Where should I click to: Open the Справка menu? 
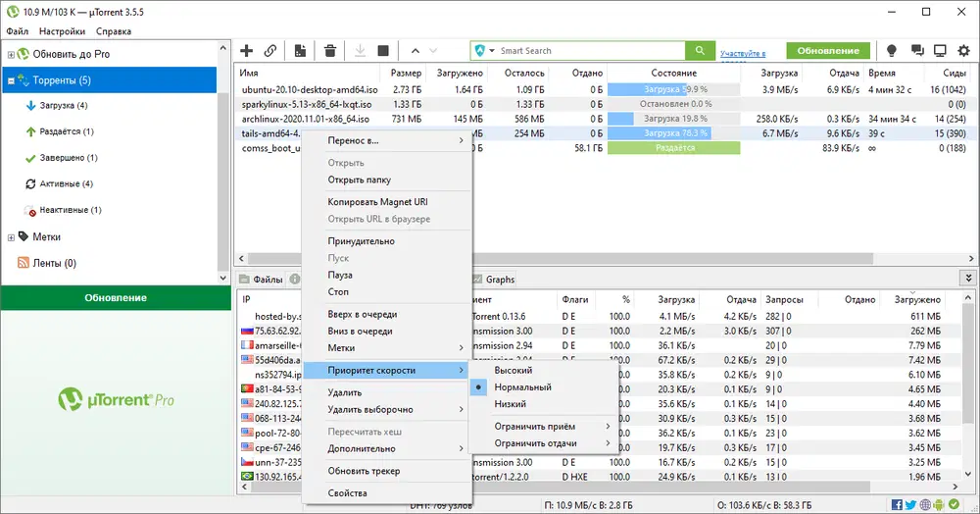[113, 30]
